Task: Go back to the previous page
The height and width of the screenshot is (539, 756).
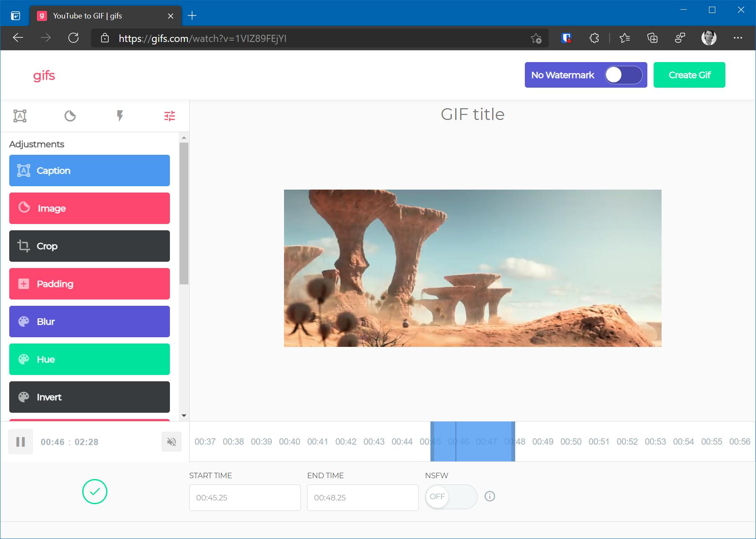Action: [x=18, y=38]
